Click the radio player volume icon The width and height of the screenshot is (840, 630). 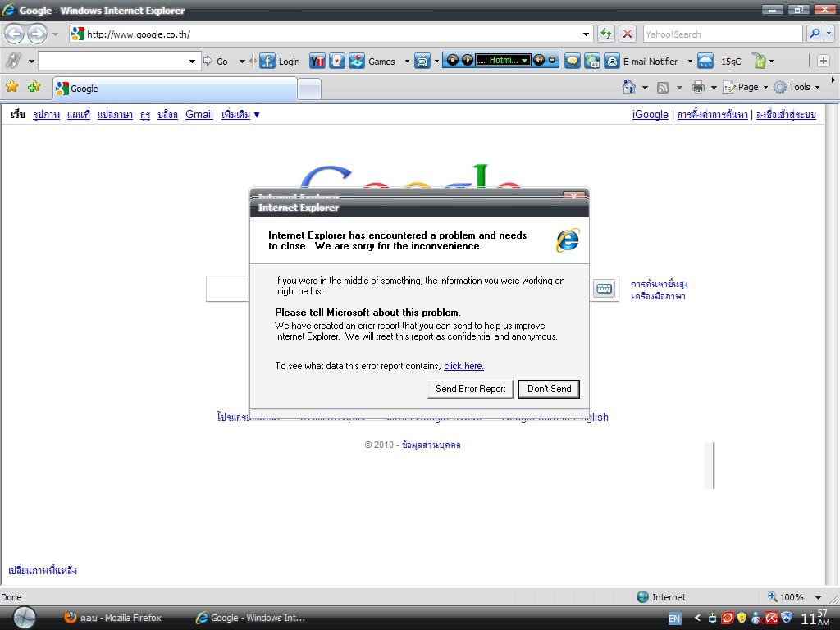[539, 60]
